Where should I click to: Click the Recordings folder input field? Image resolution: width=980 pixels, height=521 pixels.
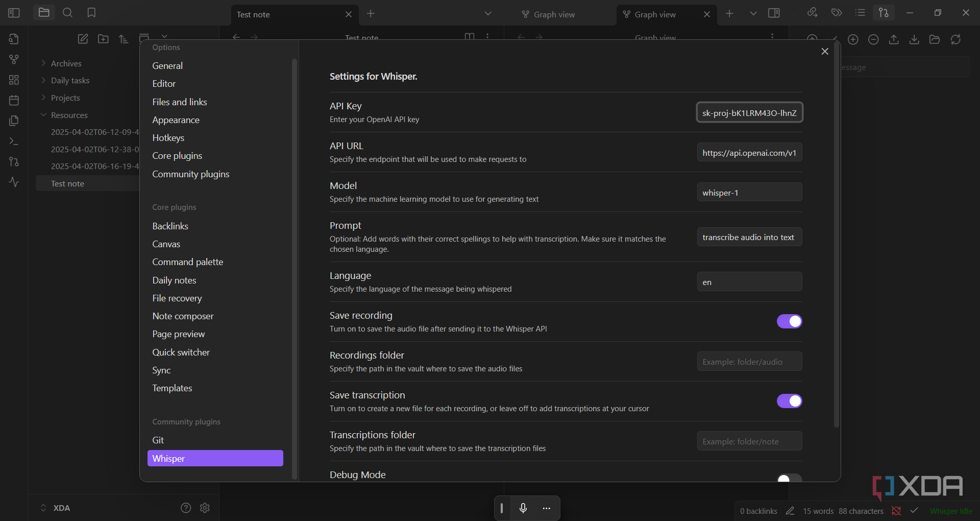click(x=749, y=362)
